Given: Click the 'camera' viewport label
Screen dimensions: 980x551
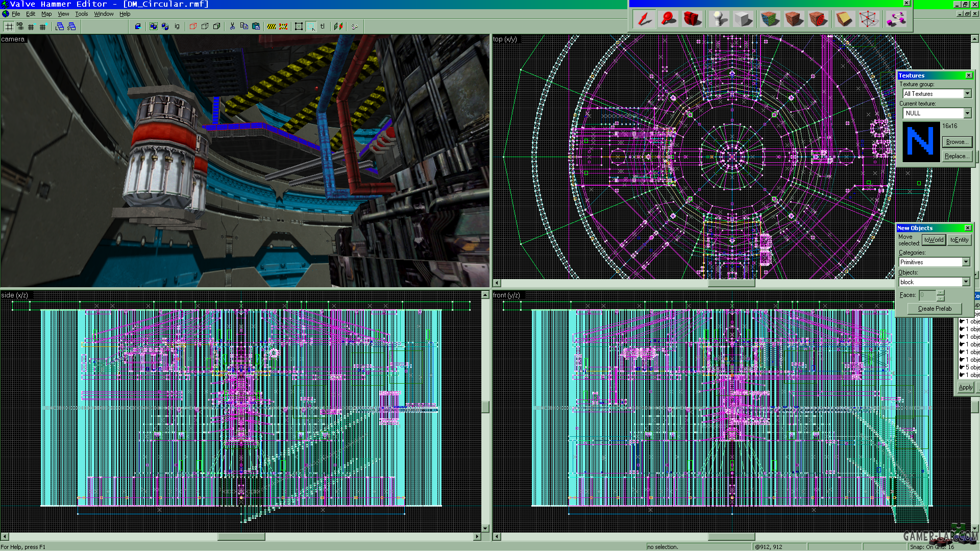Looking at the screenshot, I should 13,39.
